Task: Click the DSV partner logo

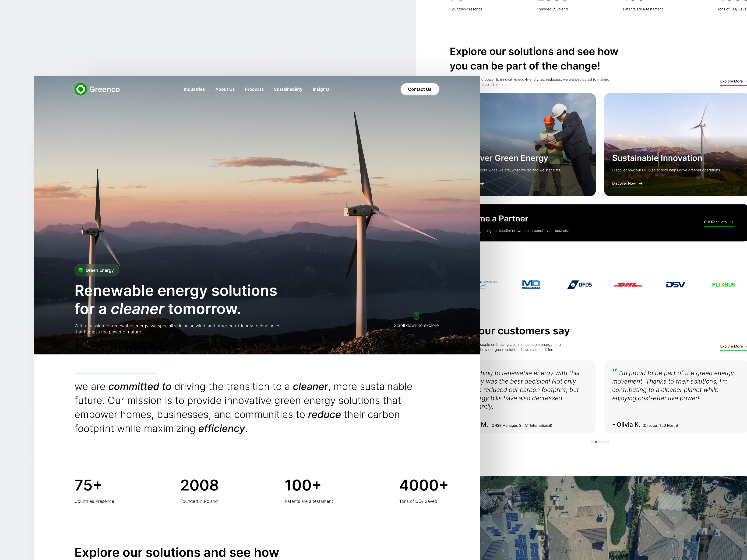Action: point(675,285)
